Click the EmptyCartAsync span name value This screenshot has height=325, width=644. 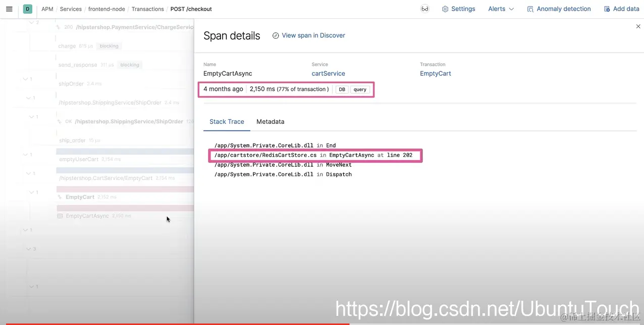click(228, 73)
